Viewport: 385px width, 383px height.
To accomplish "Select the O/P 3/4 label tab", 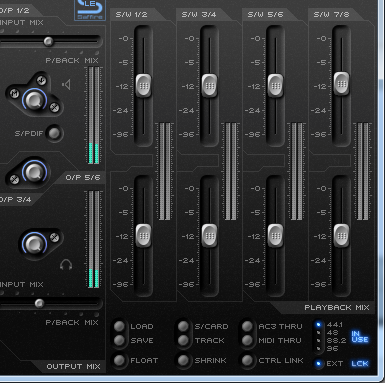I will tap(16, 199).
